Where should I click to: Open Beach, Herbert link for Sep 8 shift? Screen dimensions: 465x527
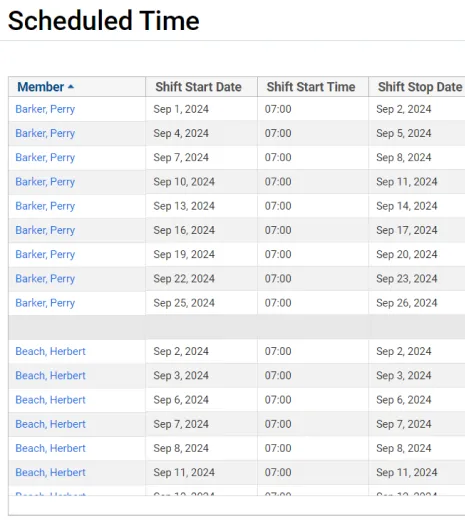pyautogui.click(x=50, y=448)
